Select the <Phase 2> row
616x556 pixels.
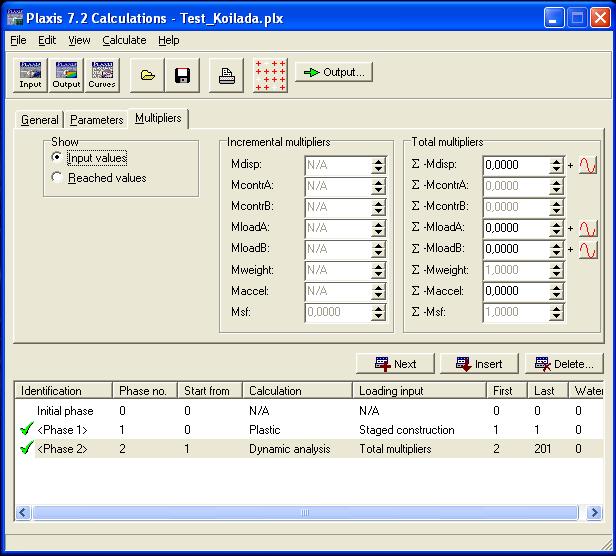(x=309, y=448)
